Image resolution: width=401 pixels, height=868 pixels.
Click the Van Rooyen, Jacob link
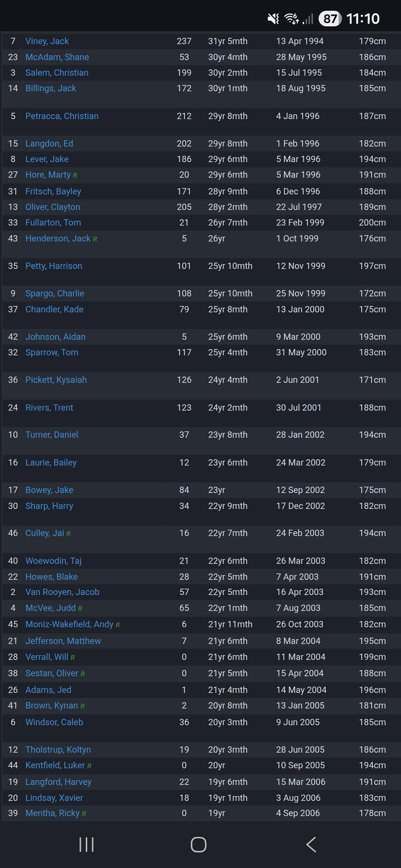coord(62,592)
